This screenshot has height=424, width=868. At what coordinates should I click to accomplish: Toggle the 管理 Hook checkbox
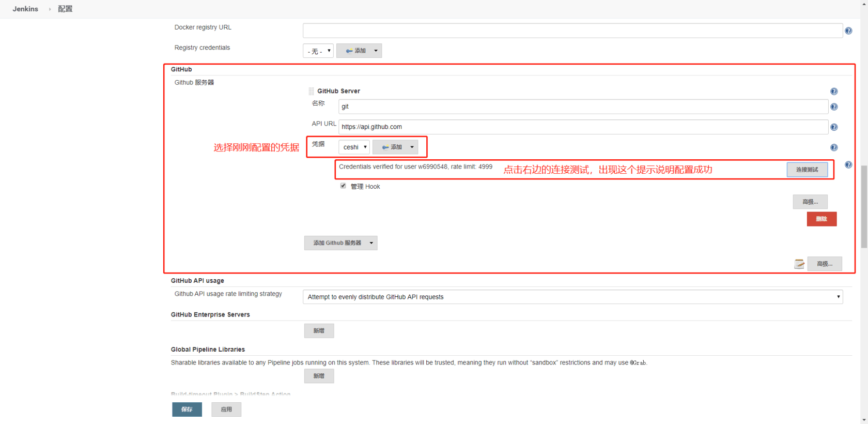[343, 186]
